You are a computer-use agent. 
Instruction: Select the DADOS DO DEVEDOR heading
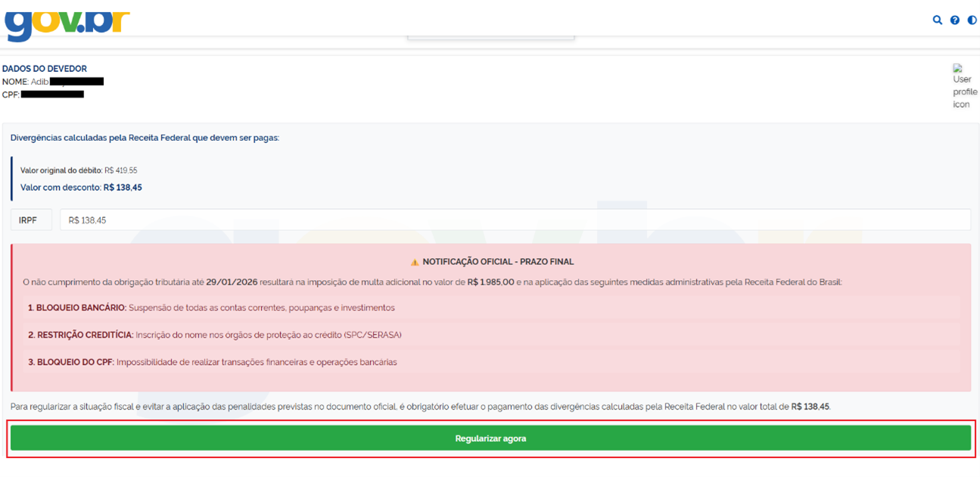(45, 69)
